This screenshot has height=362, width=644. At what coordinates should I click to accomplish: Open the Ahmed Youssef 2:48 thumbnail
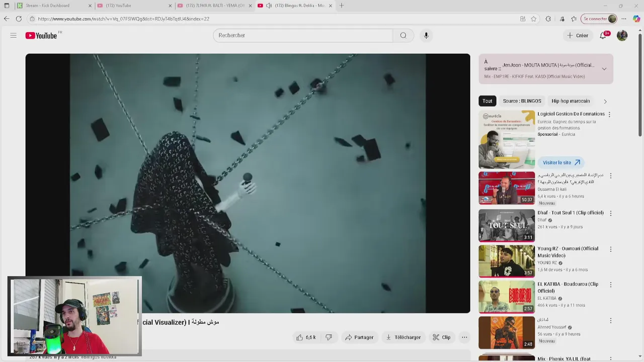[507, 332]
